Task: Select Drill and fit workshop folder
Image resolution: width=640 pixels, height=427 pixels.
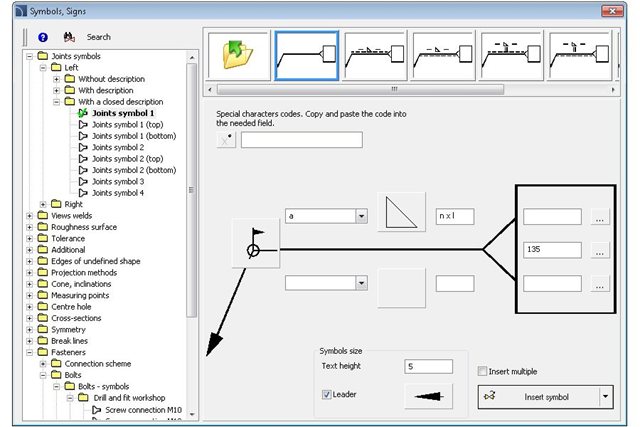Action: pyautogui.click(x=129, y=398)
